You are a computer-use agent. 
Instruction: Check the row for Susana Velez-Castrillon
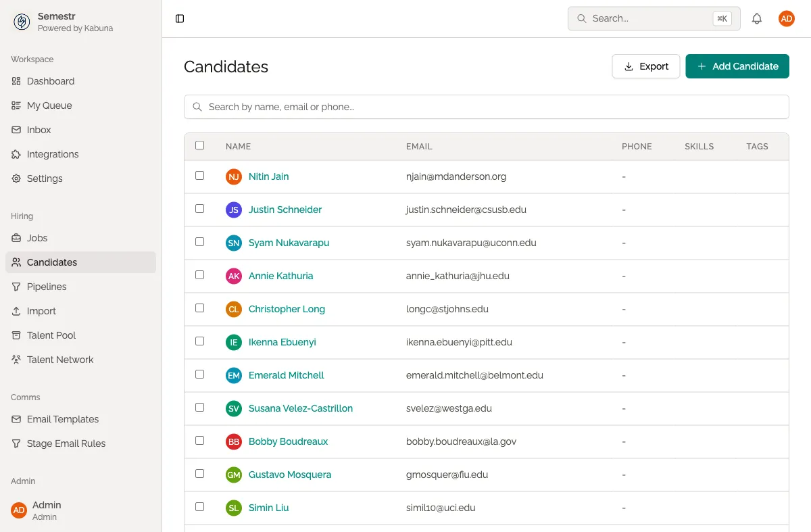tap(199, 408)
